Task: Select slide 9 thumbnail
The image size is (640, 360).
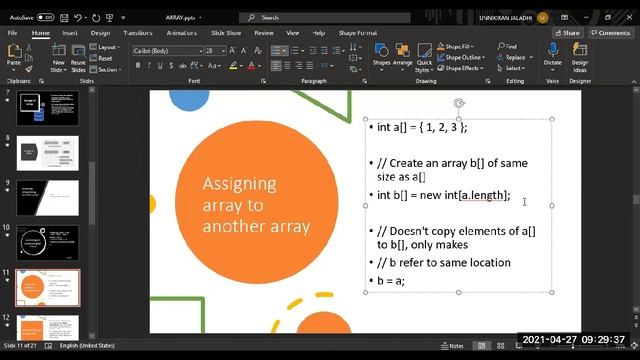Action: tap(48, 198)
